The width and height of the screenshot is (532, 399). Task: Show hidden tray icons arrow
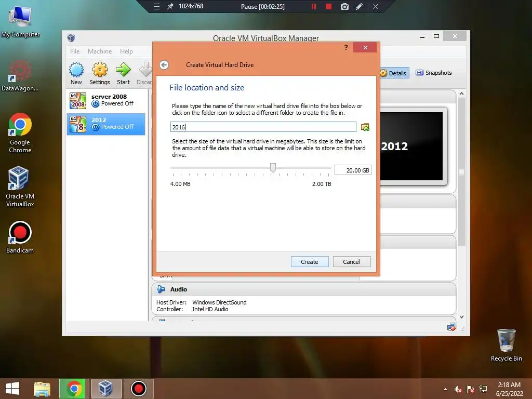tap(445, 389)
